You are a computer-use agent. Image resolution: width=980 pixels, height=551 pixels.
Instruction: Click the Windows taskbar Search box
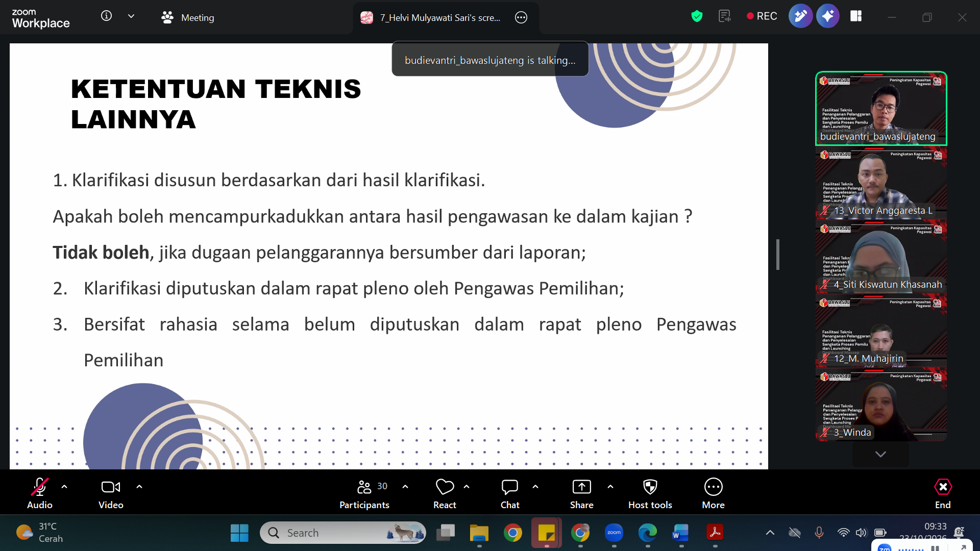[x=342, y=533]
